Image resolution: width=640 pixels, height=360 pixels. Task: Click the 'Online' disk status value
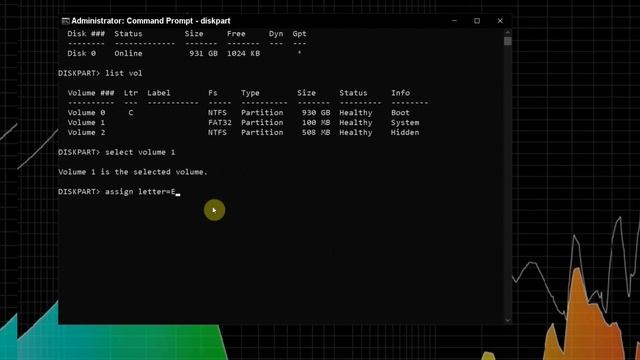128,53
